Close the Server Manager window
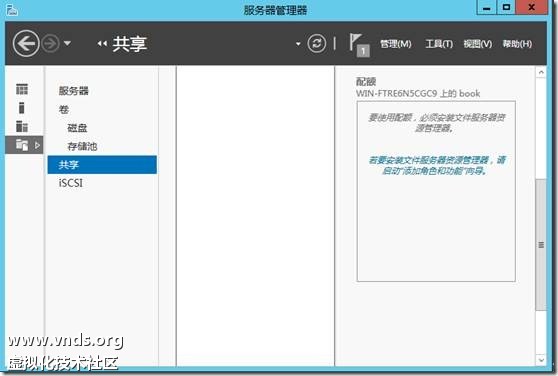Screen dimensions: 558x376 click(x=532, y=7)
